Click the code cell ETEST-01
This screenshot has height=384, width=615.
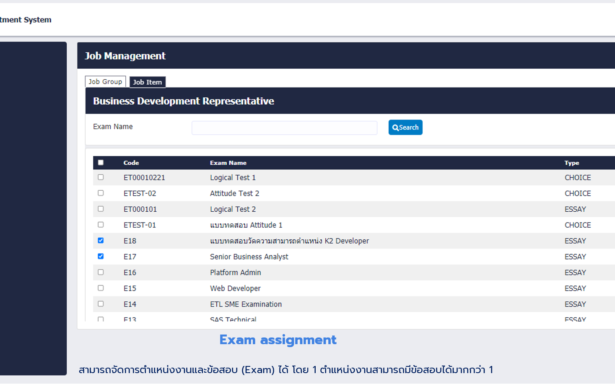[140, 225]
